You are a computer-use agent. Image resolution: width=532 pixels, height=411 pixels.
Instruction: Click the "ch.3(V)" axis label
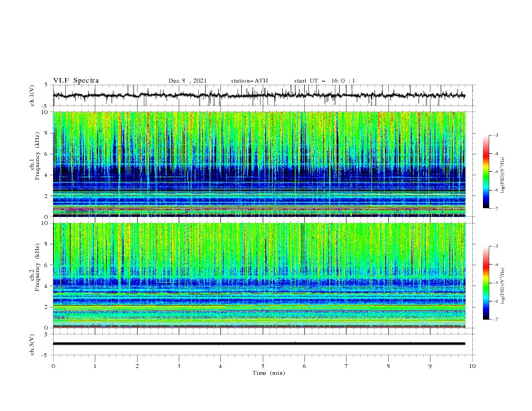coord(32,345)
